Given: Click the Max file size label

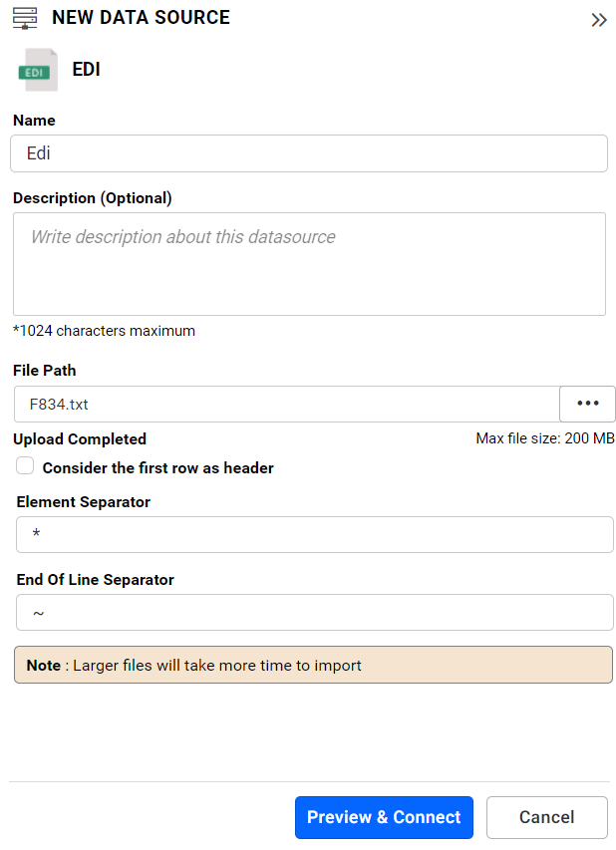Looking at the screenshot, I should coord(545,438).
